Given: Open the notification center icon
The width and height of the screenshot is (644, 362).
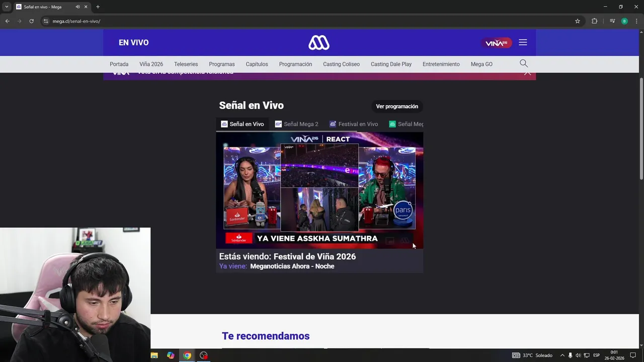Looking at the screenshot, I should pos(633,355).
